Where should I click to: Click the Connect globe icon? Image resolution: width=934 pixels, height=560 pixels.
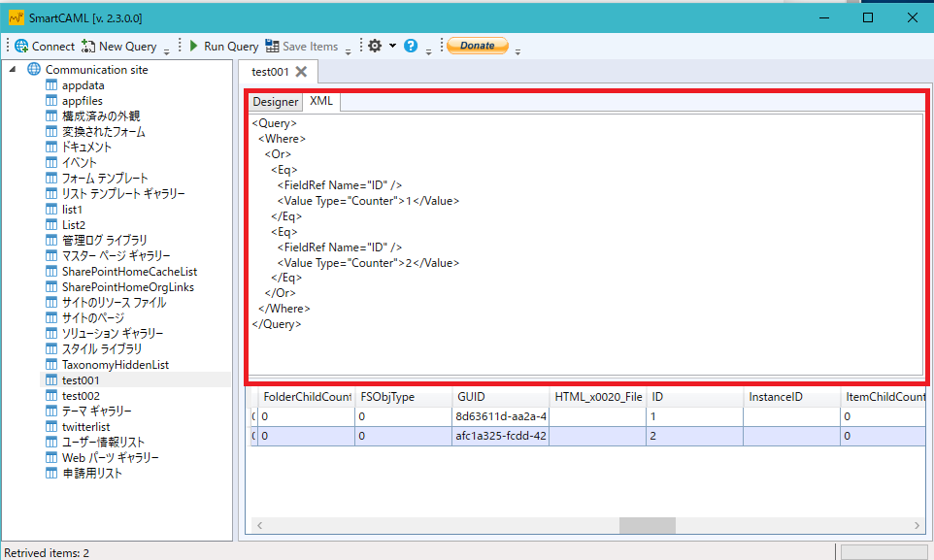tap(21, 46)
